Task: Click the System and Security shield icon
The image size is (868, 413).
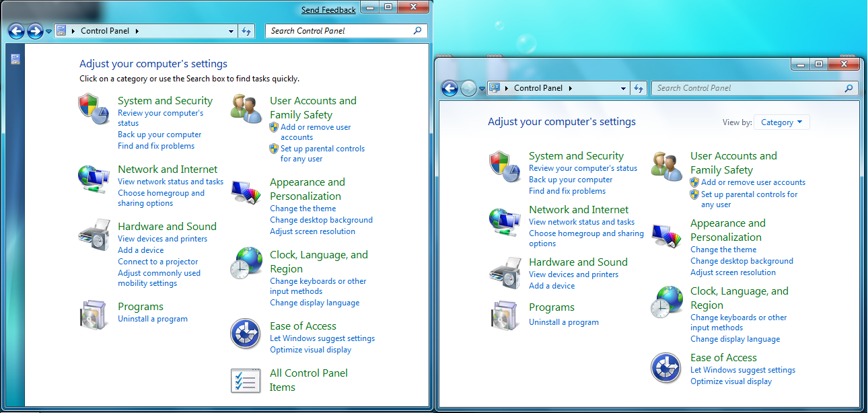Action: pos(93,108)
